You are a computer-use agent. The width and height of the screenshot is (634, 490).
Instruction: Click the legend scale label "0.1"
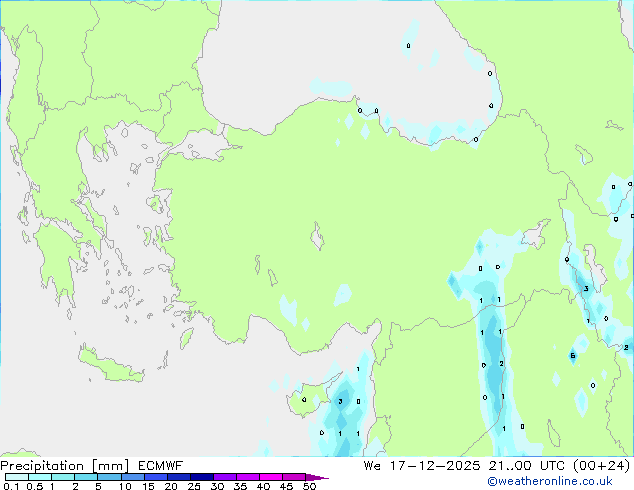point(11,486)
